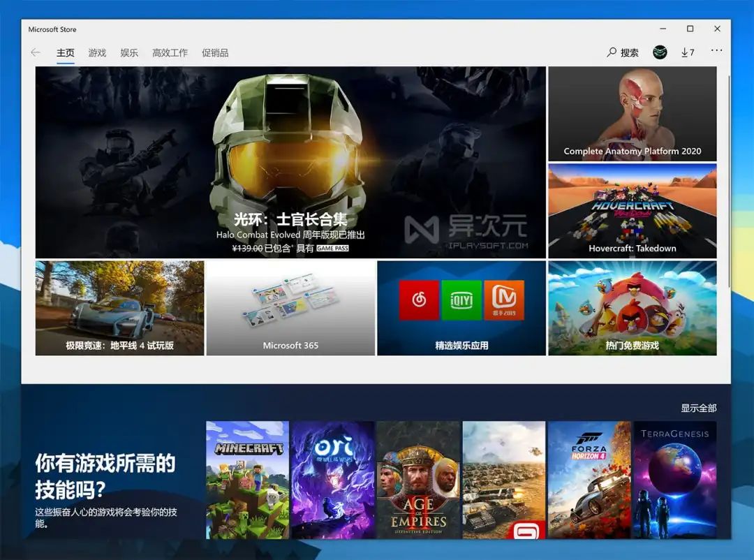
Task: Click the back arrow navigation icon
Action: (x=36, y=52)
